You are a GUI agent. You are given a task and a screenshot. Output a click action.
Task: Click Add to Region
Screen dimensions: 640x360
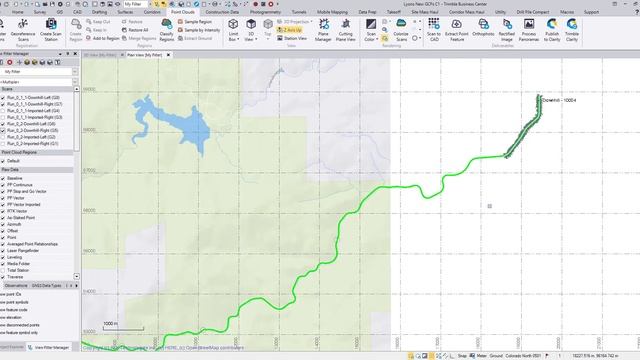pos(102,38)
